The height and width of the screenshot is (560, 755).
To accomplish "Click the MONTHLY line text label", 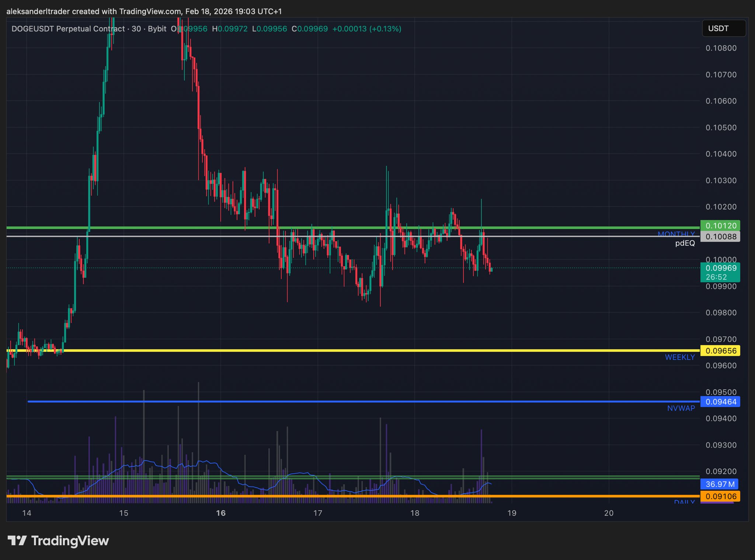I will pos(676,233).
